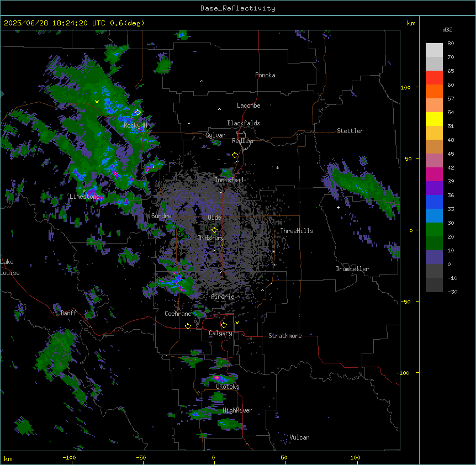
Task: Click the yellow diamond marker above RockyMH
Action: 137,113
